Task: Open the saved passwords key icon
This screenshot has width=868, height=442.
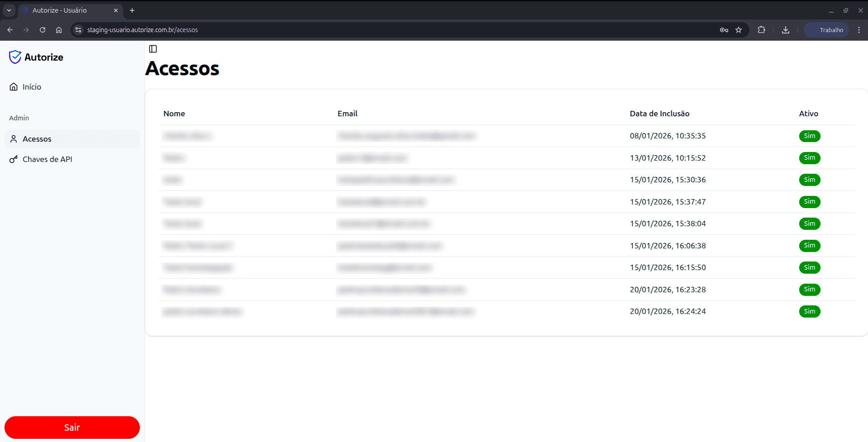Action: click(724, 30)
